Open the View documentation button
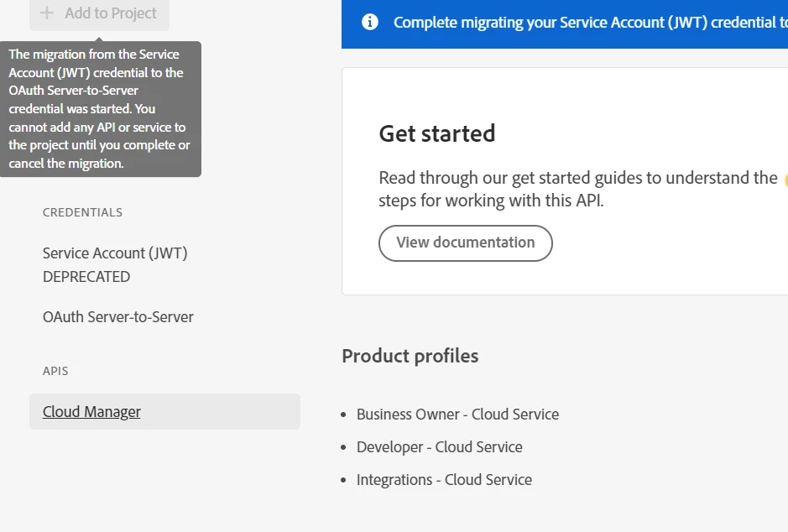Image resolution: width=788 pixels, height=532 pixels. coord(466,243)
